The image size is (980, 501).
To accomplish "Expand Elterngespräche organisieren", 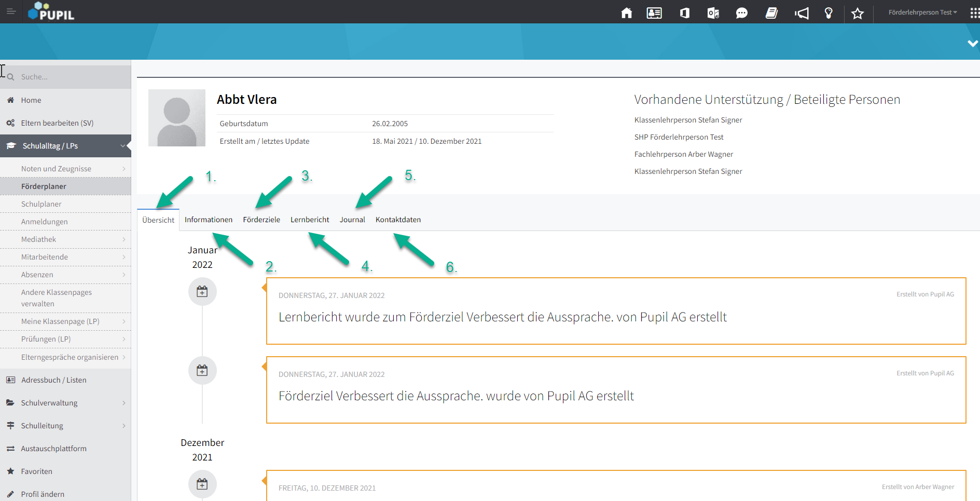I will point(65,357).
